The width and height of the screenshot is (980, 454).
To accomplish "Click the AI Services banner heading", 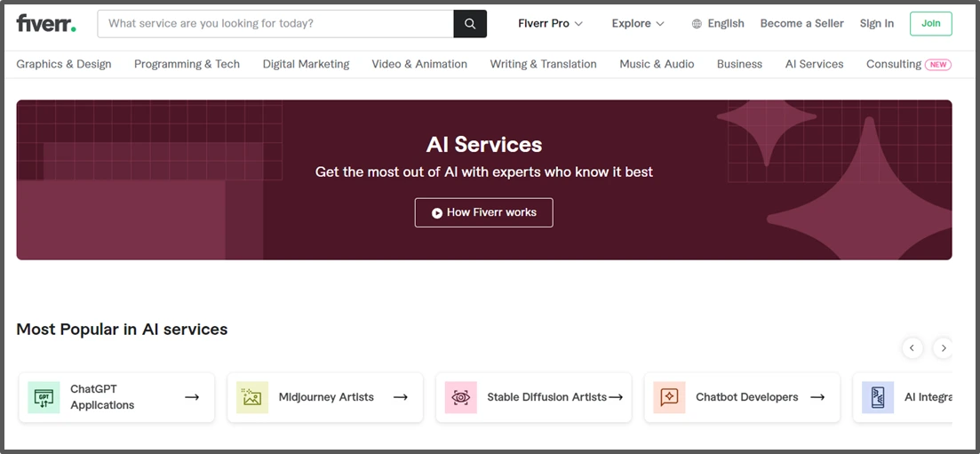I will [483, 145].
